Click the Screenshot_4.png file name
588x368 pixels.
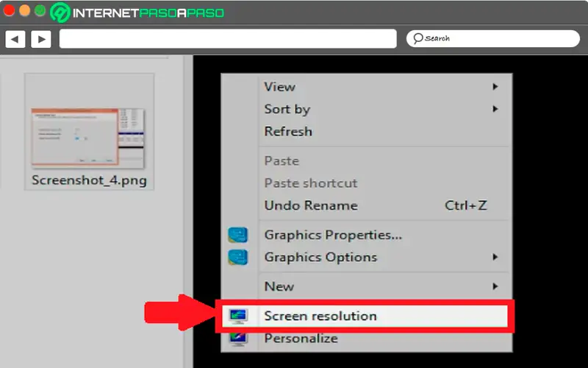click(x=89, y=180)
